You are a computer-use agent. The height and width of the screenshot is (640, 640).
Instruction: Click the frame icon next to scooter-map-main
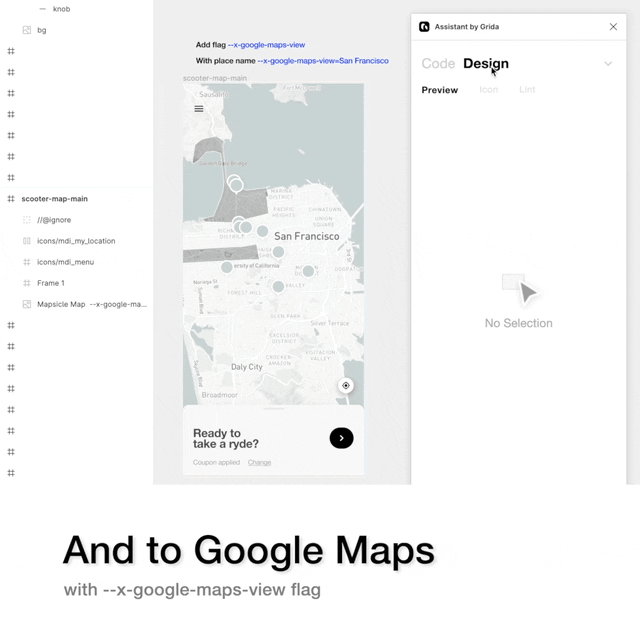click(x=11, y=199)
